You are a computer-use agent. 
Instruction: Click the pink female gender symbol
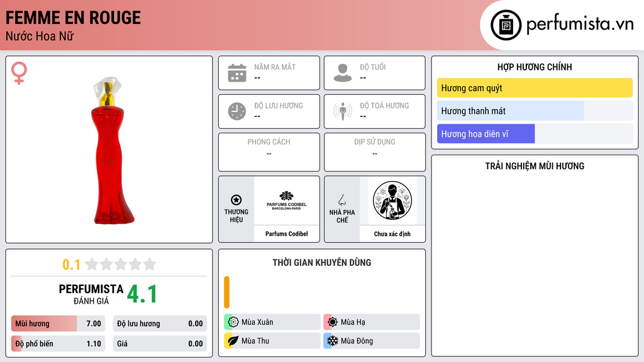click(x=19, y=73)
